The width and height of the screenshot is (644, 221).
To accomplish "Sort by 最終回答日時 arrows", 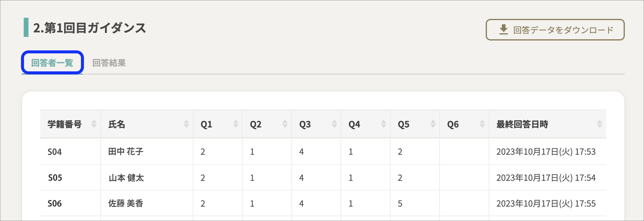I will coord(600,124).
